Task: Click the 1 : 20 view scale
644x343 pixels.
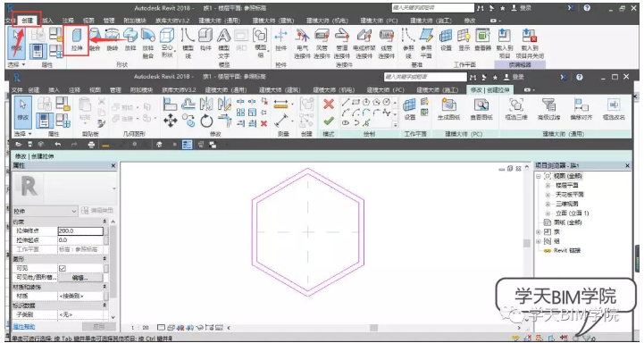Action: (139, 328)
